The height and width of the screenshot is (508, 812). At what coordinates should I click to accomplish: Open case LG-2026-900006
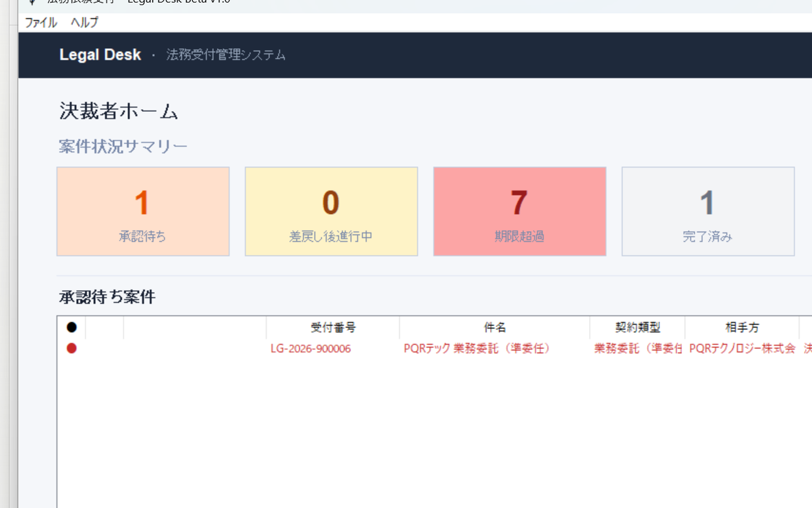pyautogui.click(x=311, y=348)
